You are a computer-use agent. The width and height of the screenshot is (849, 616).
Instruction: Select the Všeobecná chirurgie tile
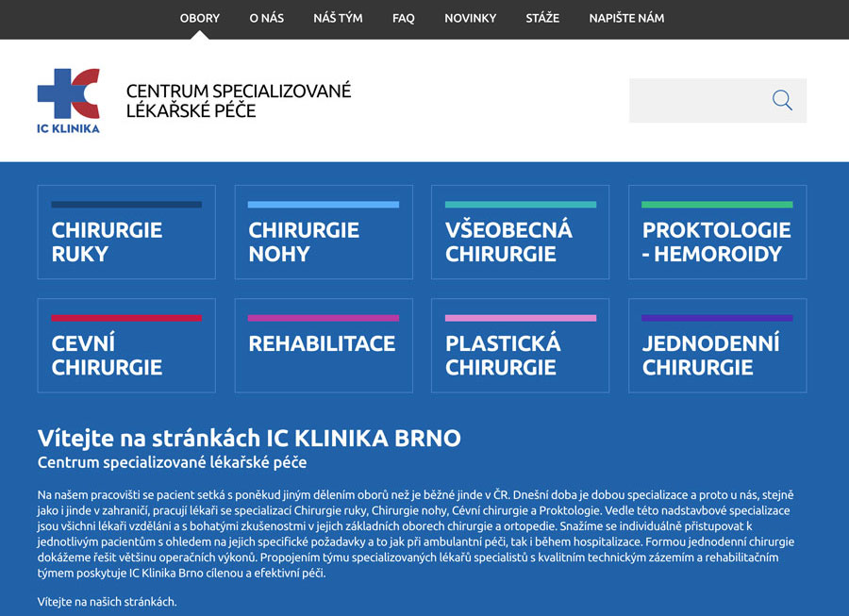(x=521, y=232)
